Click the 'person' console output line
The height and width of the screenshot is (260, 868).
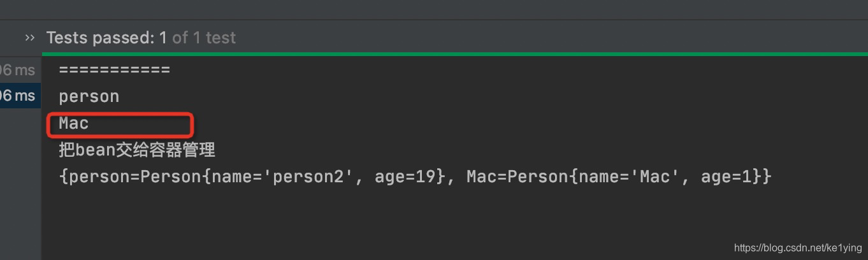pos(89,97)
